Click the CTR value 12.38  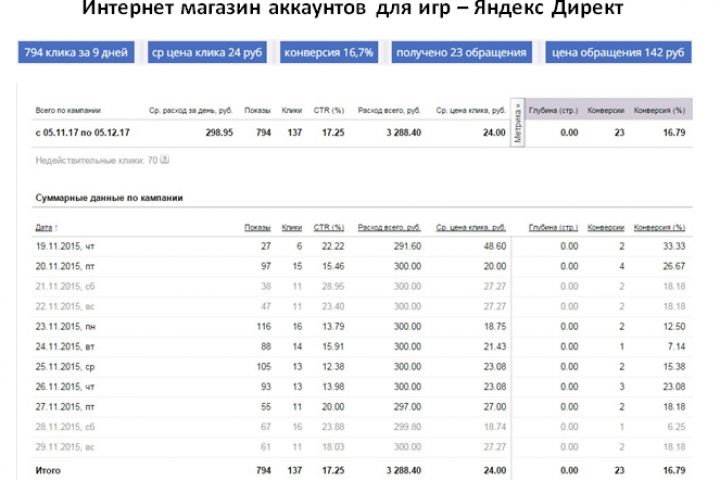click(333, 367)
